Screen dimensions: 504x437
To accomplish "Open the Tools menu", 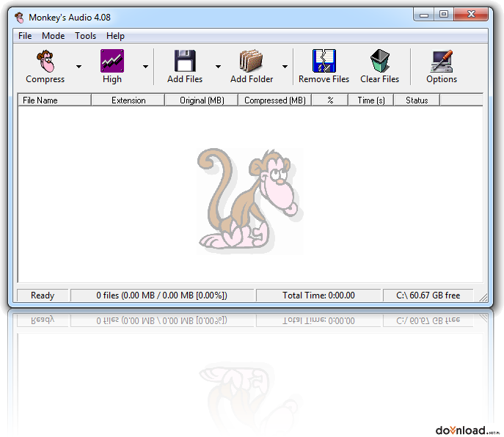I will tap(86, 36).
